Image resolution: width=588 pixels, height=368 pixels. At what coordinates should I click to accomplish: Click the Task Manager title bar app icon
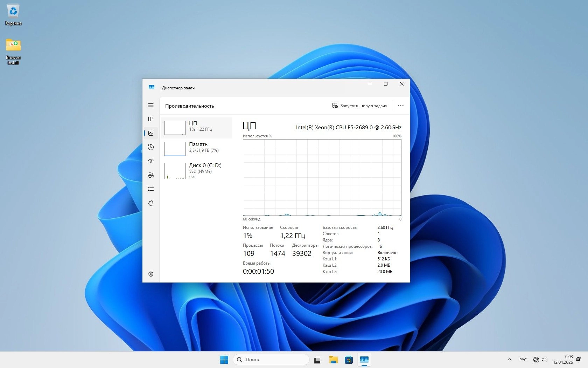152,87
